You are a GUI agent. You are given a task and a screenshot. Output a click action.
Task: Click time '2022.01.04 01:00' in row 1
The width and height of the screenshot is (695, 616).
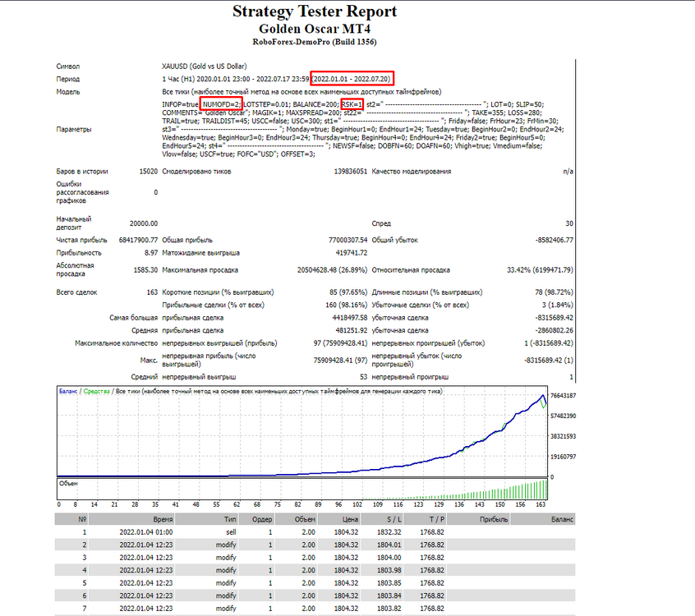point(146,532)
